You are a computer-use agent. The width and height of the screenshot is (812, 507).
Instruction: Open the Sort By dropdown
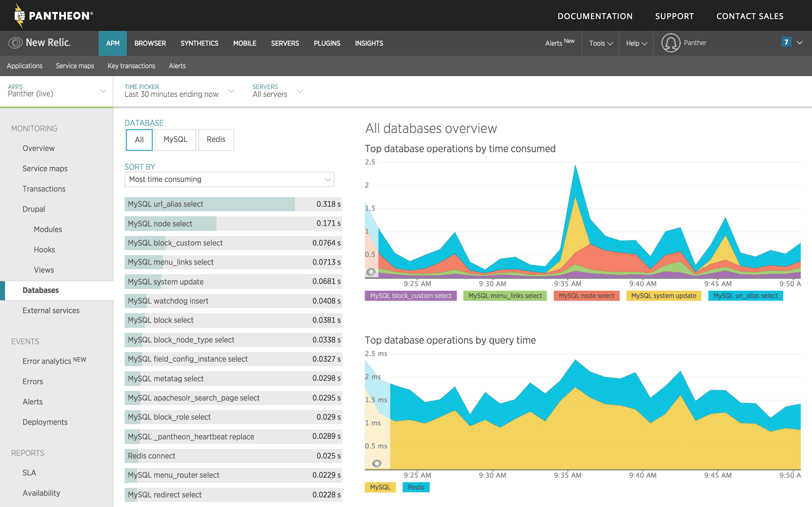pos(229,179)
